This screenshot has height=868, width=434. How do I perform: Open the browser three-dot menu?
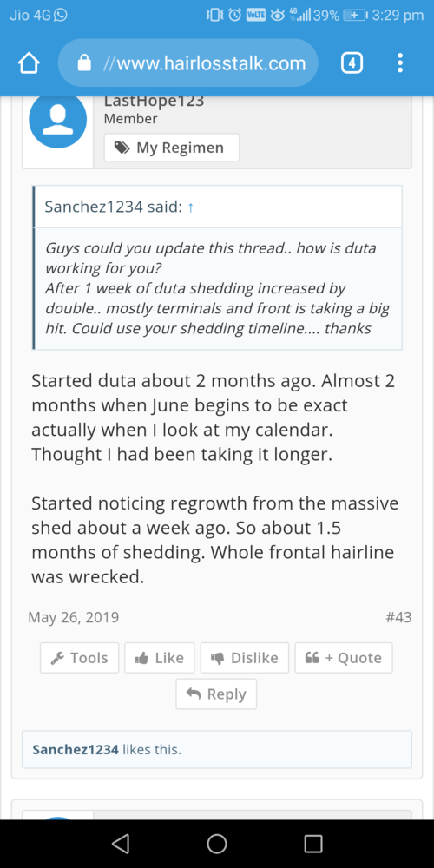(x=400, y=63)
